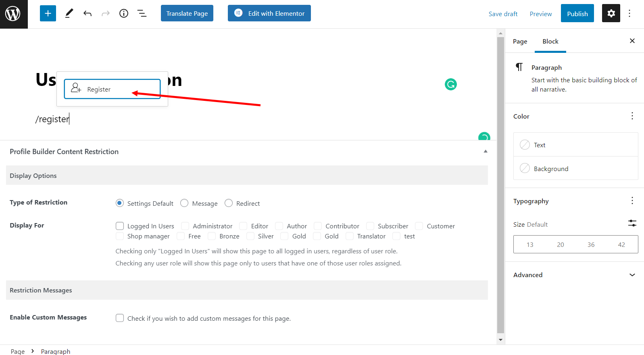The width and height of the screenshot is (644, 355).
Task: Click the WordPress logo to view pages
Action: [14, 14]
